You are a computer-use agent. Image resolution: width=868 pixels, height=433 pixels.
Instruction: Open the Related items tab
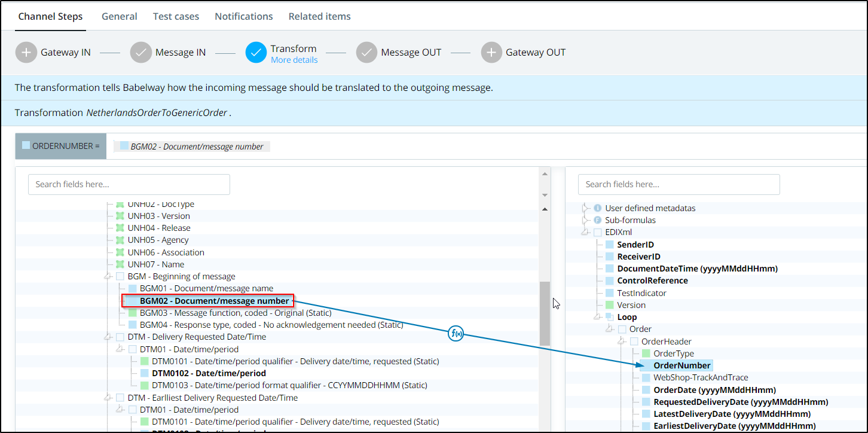tap(320, 16)
